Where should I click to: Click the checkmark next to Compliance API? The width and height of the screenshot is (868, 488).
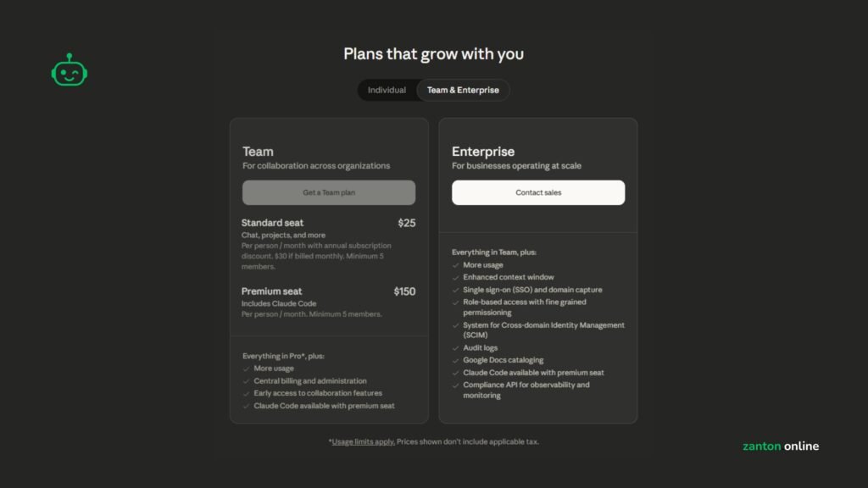coord(455,385)
